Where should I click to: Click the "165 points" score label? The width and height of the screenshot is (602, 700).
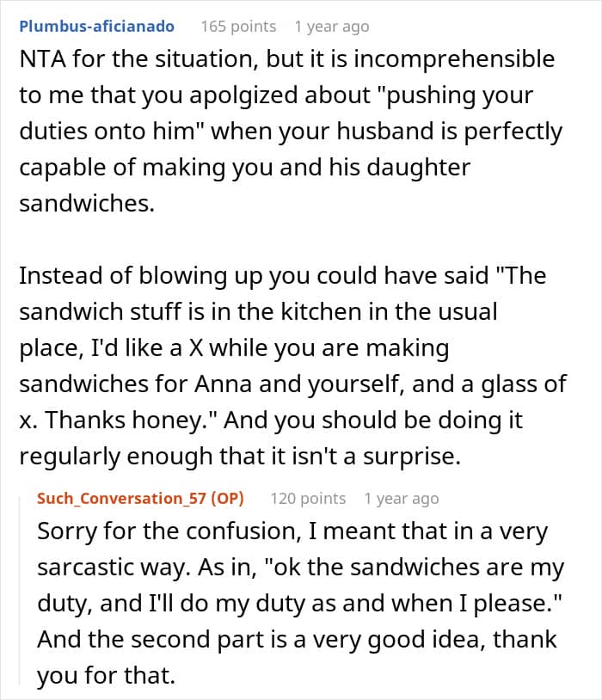238,27
